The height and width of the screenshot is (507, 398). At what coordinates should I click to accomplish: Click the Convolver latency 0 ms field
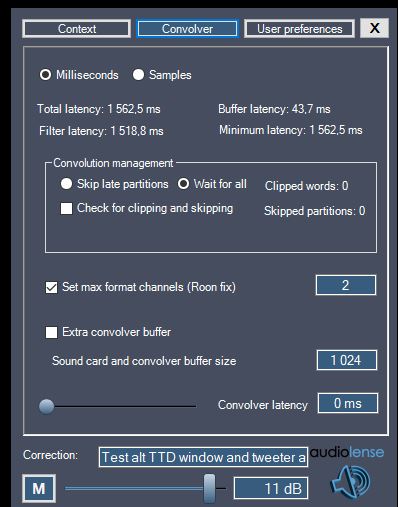[348, 403]
